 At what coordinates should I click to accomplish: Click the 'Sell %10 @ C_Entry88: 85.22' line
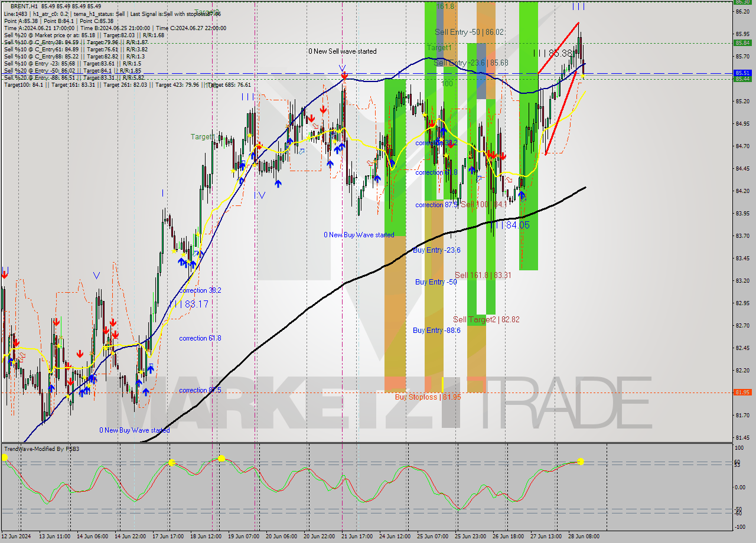coord(74,56)
